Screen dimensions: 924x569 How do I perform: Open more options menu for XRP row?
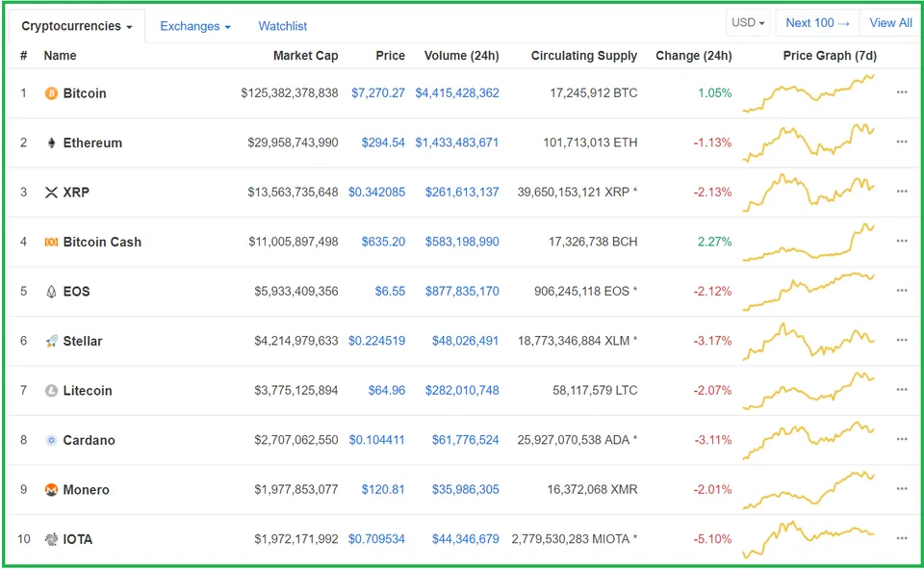tap(902, 192)
